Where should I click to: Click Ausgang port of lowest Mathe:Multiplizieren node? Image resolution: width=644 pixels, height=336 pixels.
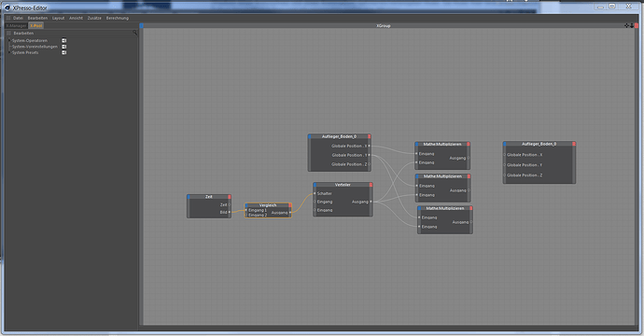[470, 222]
